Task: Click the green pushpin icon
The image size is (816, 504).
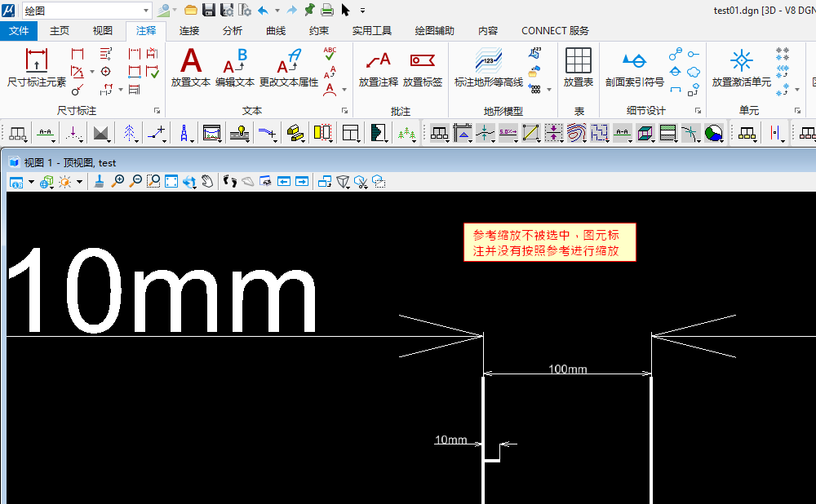Action: pos(309,9)
